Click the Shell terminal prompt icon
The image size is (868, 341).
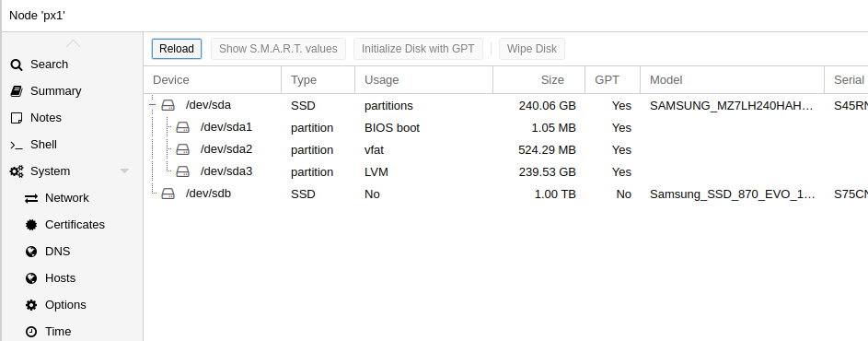tap(17, 145)
